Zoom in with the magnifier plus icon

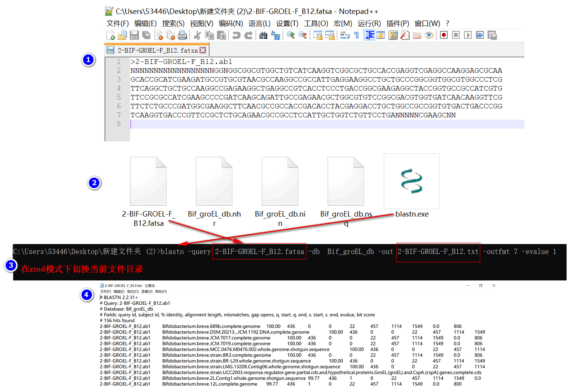[x=290, y=36]
